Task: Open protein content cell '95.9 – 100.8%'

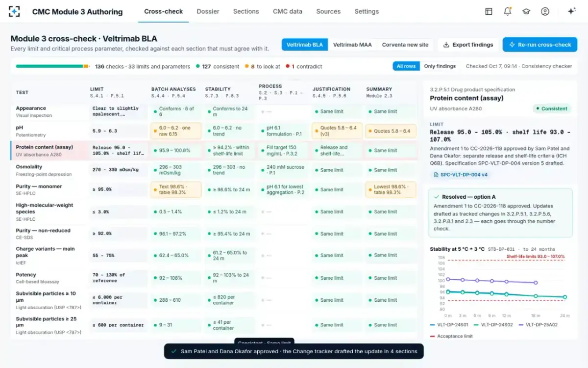Action: tap(176, 151)
